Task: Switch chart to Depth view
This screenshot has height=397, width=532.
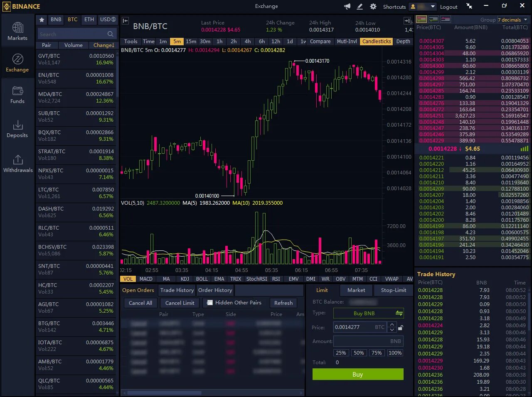Action: pyautogui.click(x=404, y=42)
